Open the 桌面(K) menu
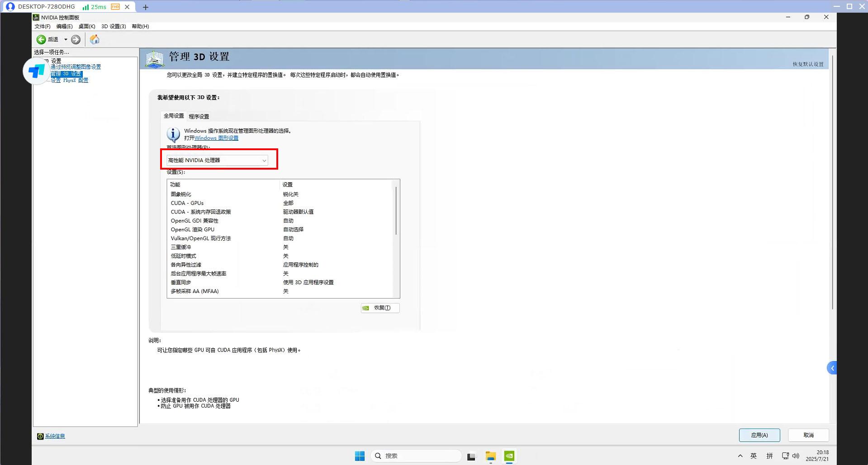 (87, 26)
